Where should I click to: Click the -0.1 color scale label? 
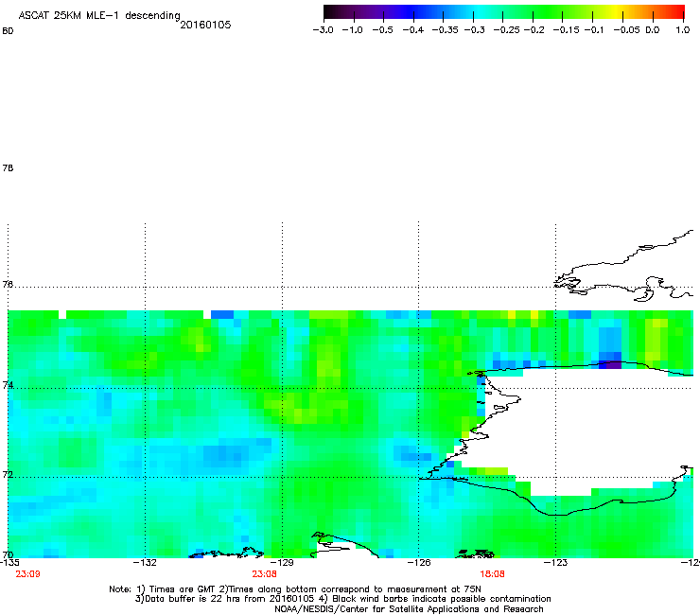593,30
